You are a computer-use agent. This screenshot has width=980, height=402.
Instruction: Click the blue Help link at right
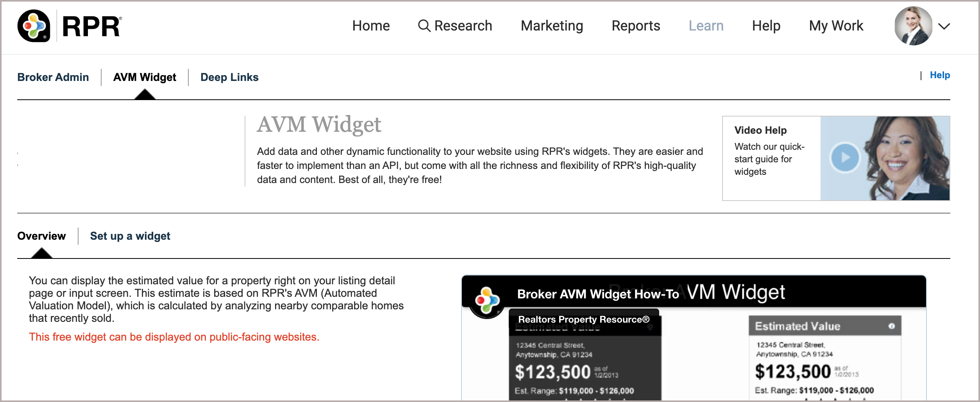tap(940, 75)
